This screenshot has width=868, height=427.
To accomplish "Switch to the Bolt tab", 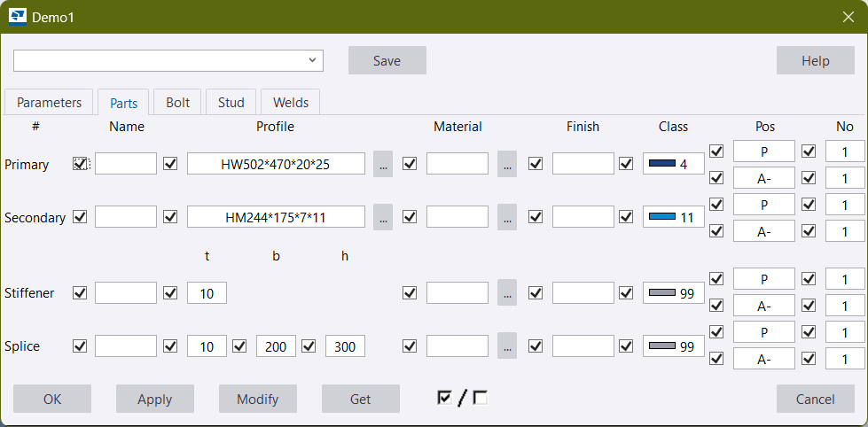I will click(x=177, y=103).
